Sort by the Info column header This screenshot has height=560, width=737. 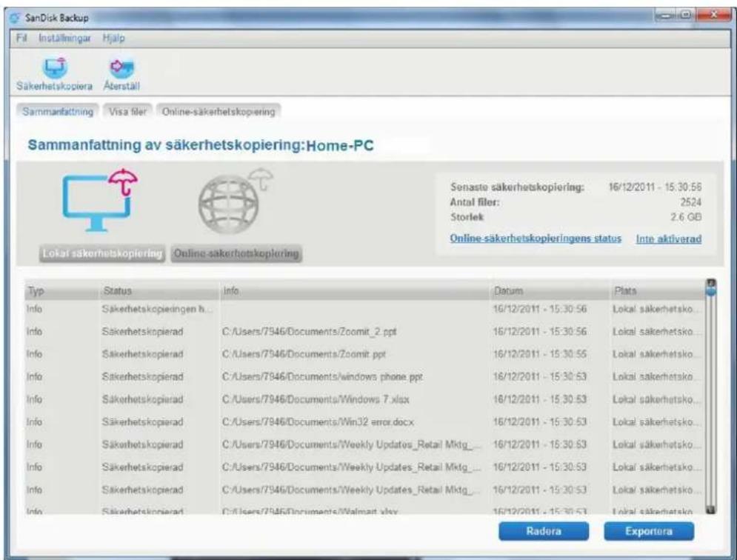coord(354,291)
